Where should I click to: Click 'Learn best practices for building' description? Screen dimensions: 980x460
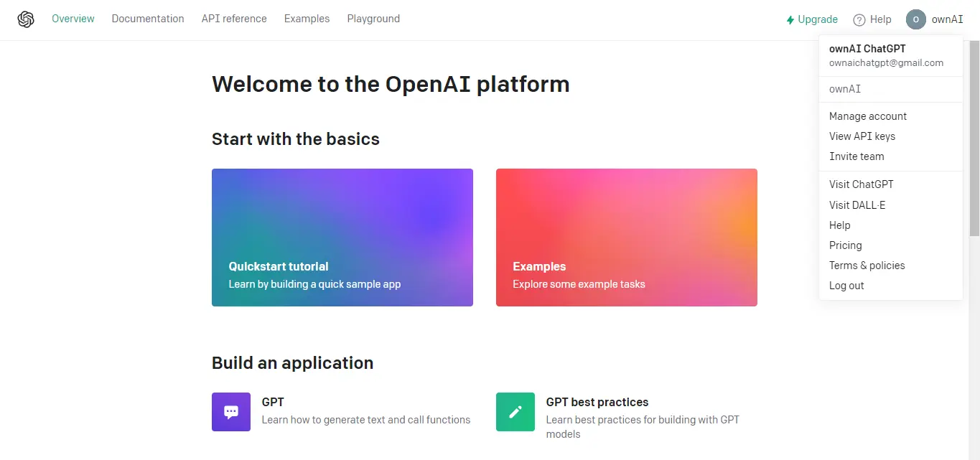pos(643,427)
